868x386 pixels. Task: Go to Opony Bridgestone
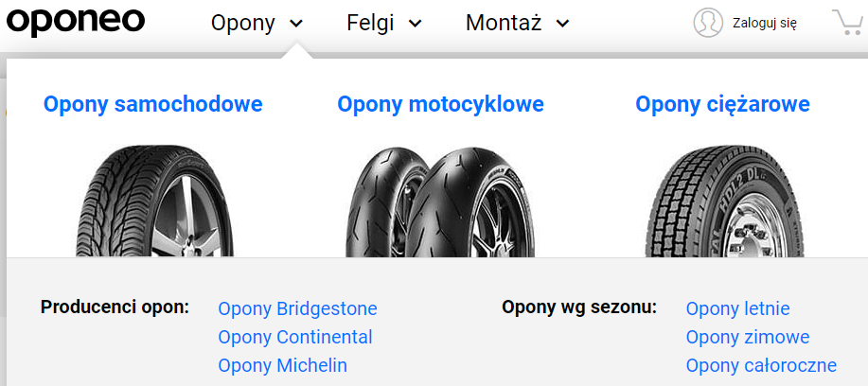(297, 308)
